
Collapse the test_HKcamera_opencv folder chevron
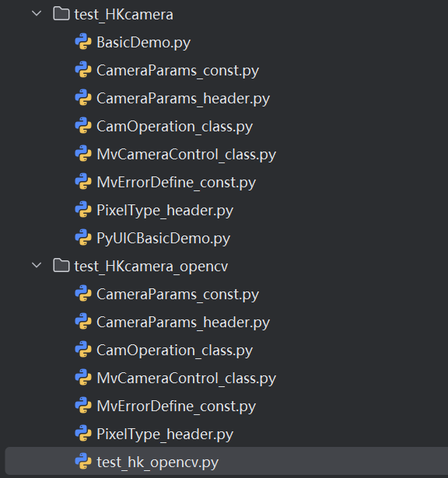coord(37,265)
